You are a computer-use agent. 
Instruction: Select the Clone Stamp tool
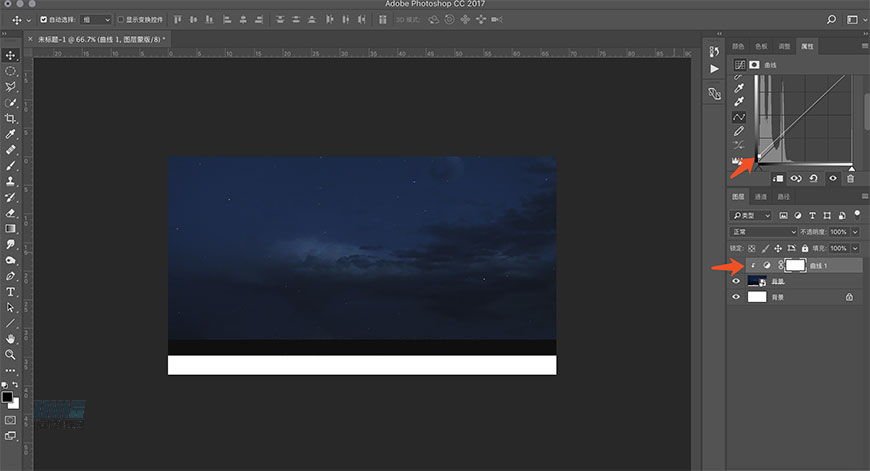[x=11, y=181]
